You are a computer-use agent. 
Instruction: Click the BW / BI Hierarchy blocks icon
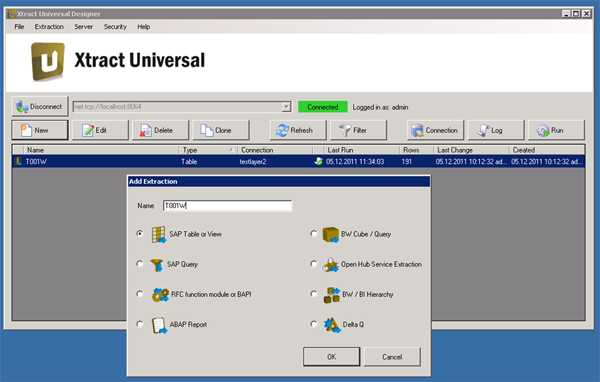pos(332,295)
